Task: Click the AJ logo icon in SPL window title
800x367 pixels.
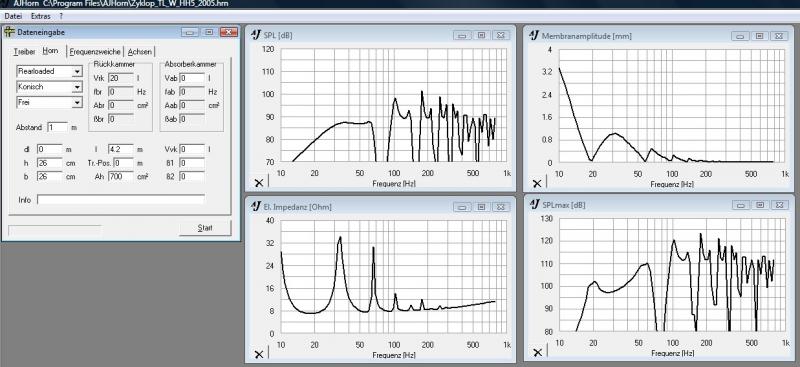Action: tap(256, 35)
